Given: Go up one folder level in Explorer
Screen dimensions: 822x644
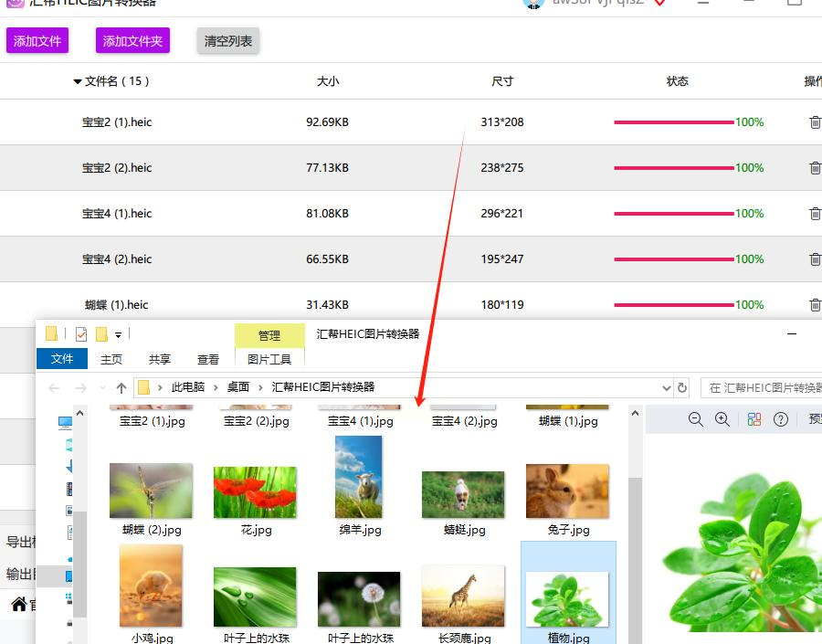Looking at the screenshot, I should (x=121, y=388).
